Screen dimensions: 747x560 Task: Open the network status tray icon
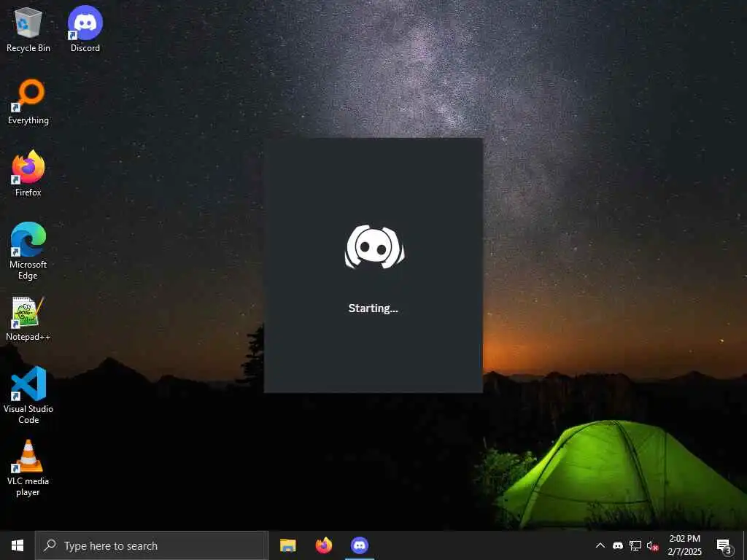coord(635,545)
